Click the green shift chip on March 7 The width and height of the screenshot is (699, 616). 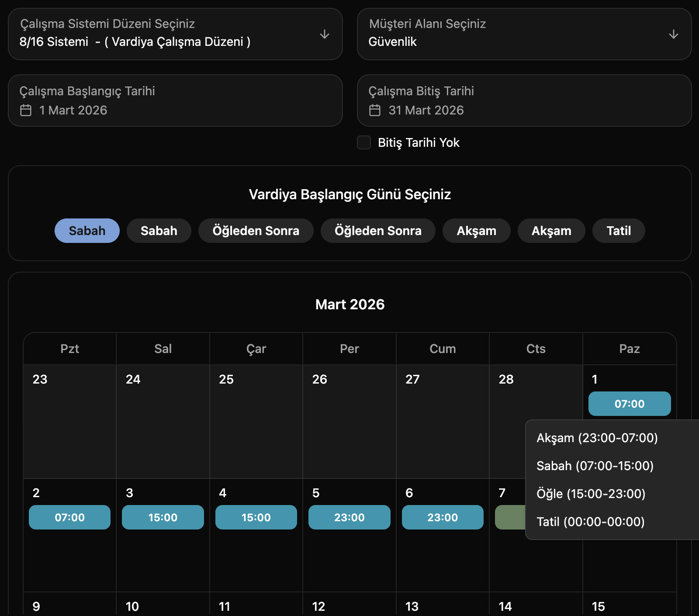510,517
